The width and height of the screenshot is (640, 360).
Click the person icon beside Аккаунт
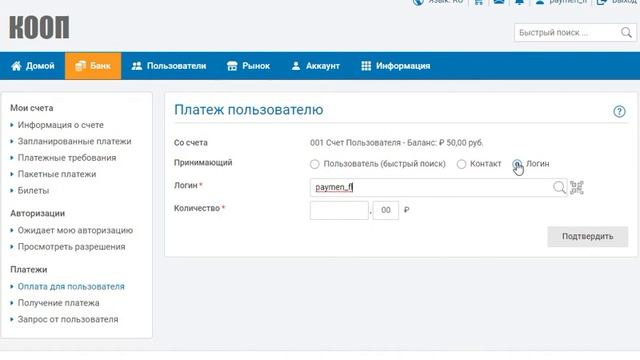pos(296,66)
